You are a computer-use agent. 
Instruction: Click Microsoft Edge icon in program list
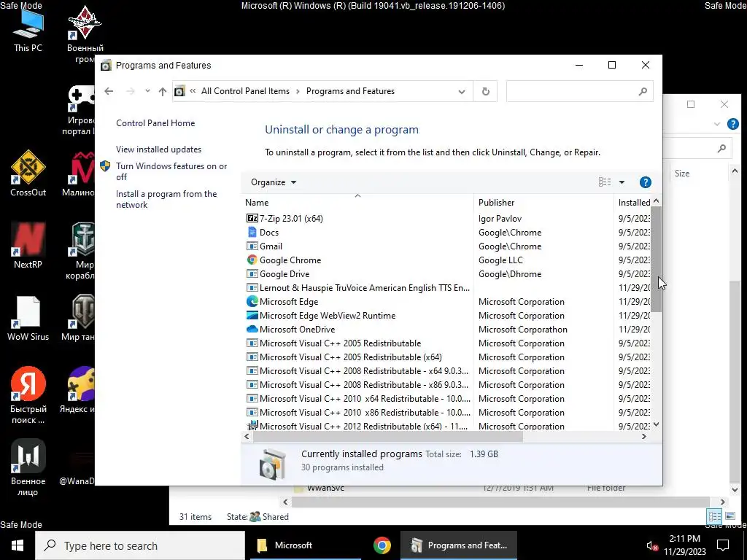tap(252, 301)
